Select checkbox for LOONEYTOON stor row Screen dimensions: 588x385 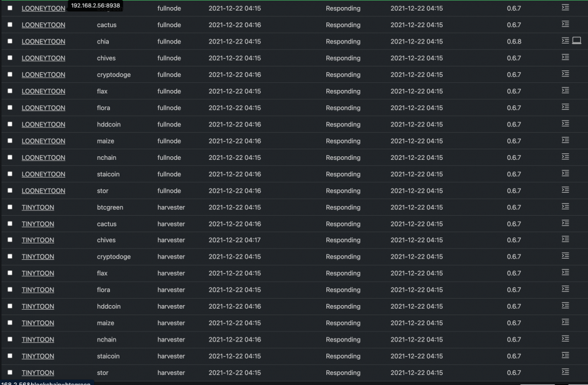10,190
